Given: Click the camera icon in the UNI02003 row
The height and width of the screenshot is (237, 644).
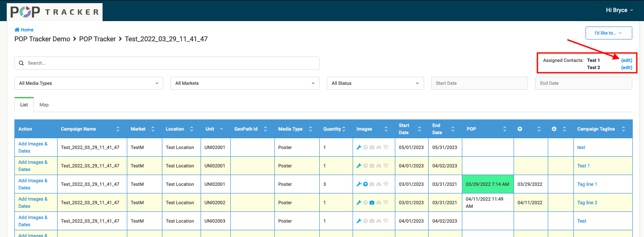Looking at the screenshot, I should coord(372,221).
